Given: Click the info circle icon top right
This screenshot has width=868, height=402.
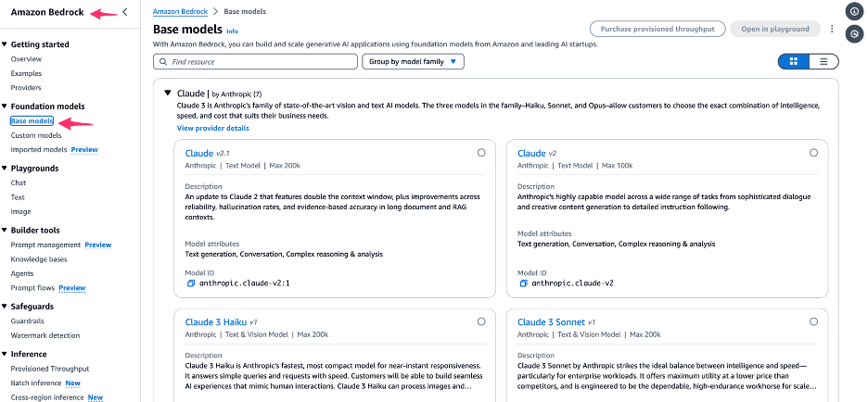Looking at the screenshot, I should tap(854, 10).
